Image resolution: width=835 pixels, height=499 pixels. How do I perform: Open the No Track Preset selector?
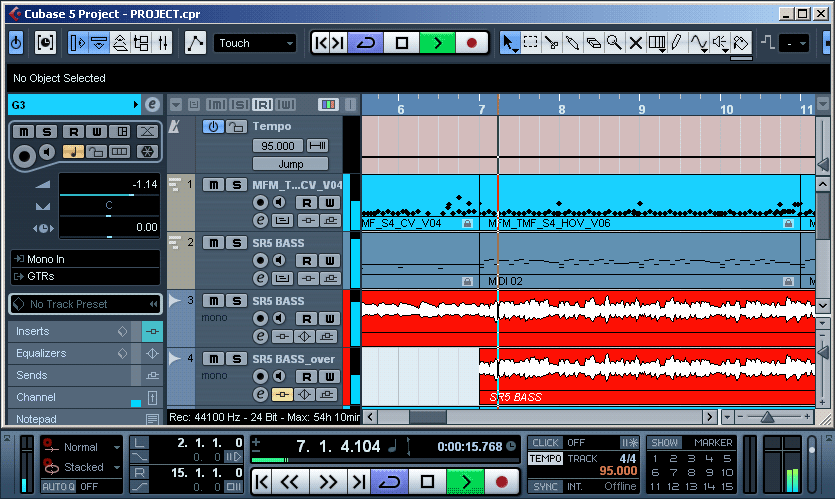pos(85,304)
